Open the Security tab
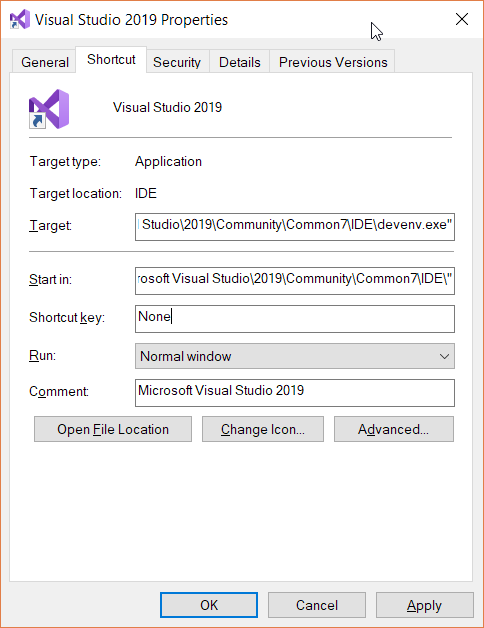 tap(177, 62)
